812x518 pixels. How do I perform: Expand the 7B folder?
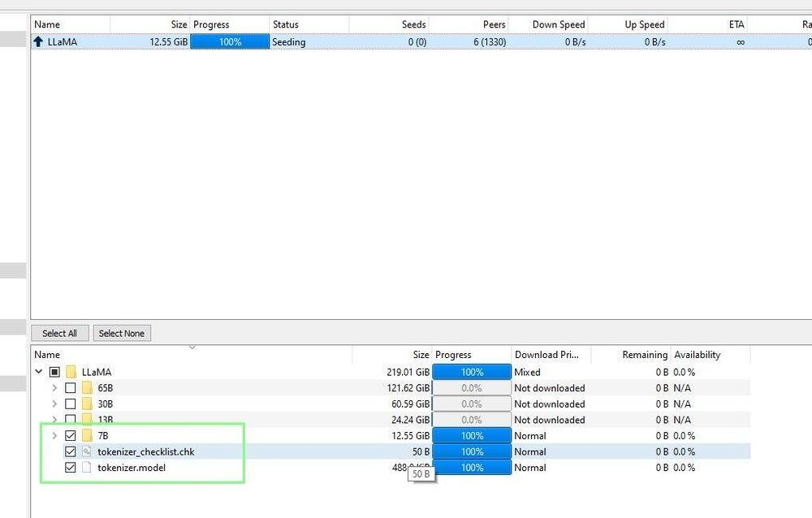click(54, 435)
